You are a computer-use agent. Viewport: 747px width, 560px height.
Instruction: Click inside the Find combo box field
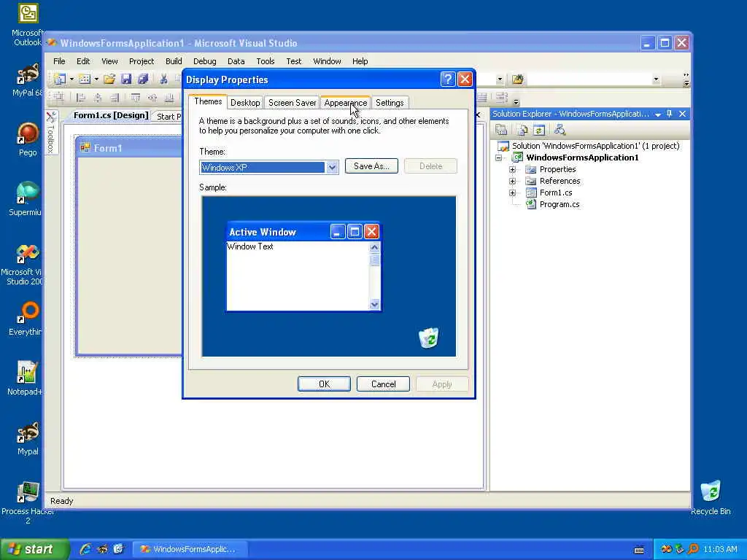click(589, 79)
